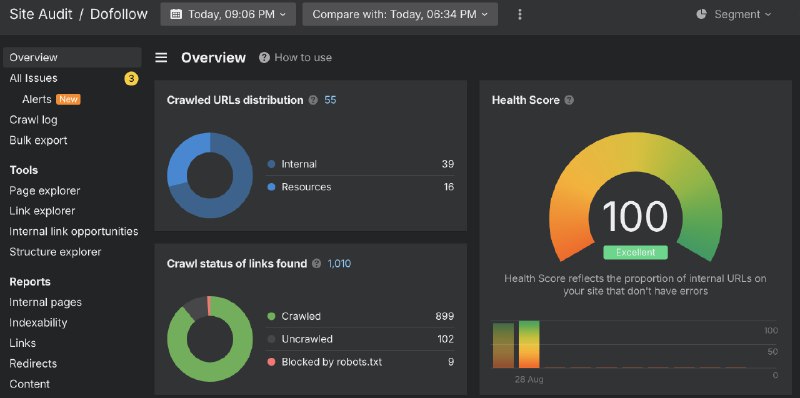
Task: Click the green Excellent label
Action: (635, 253)
